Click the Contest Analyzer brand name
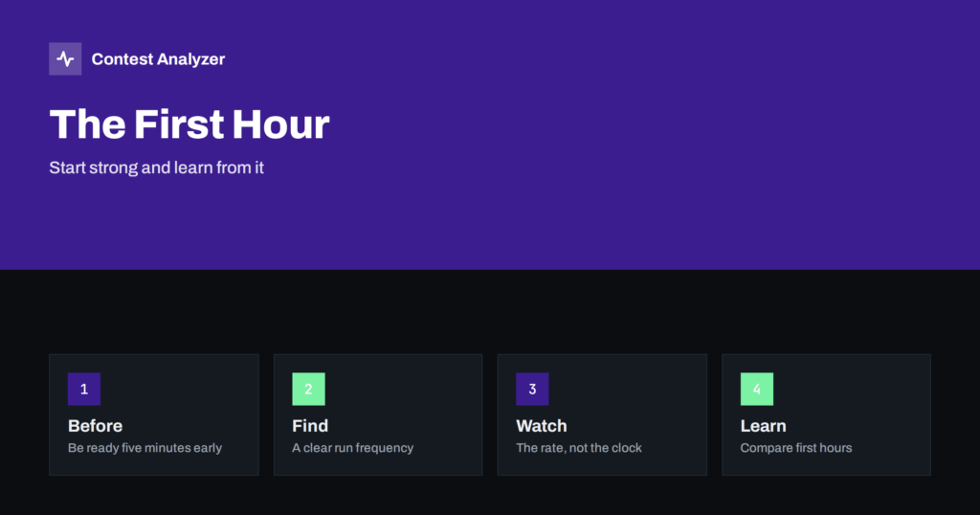This screenshot has width=980, height=515. tap(158, 58)
